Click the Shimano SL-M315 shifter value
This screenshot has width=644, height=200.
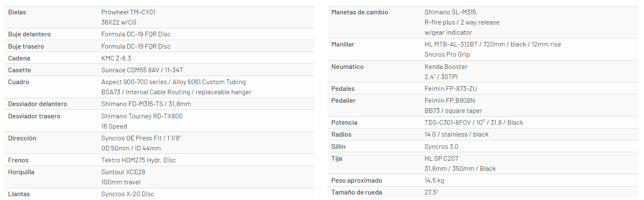click(450, 12)
